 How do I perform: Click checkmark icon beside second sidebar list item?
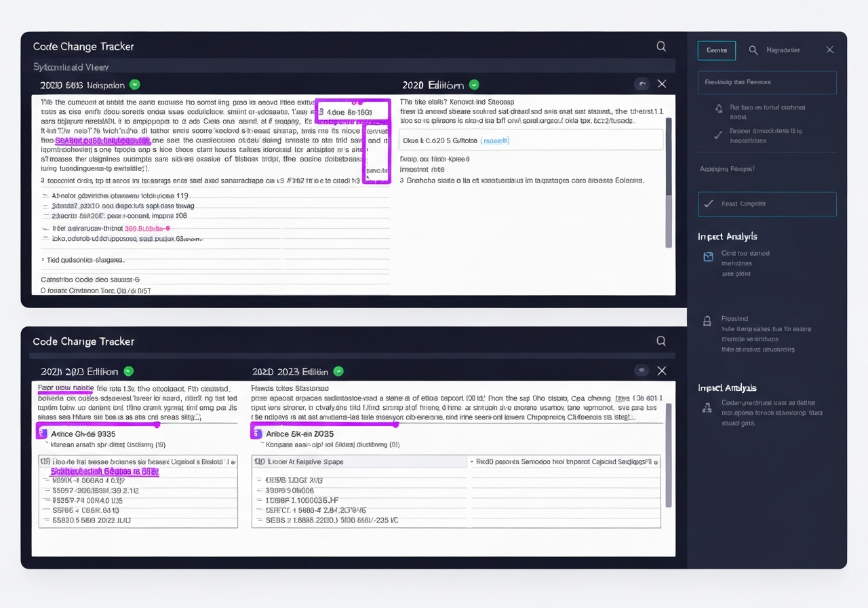(x=718, y=136)
